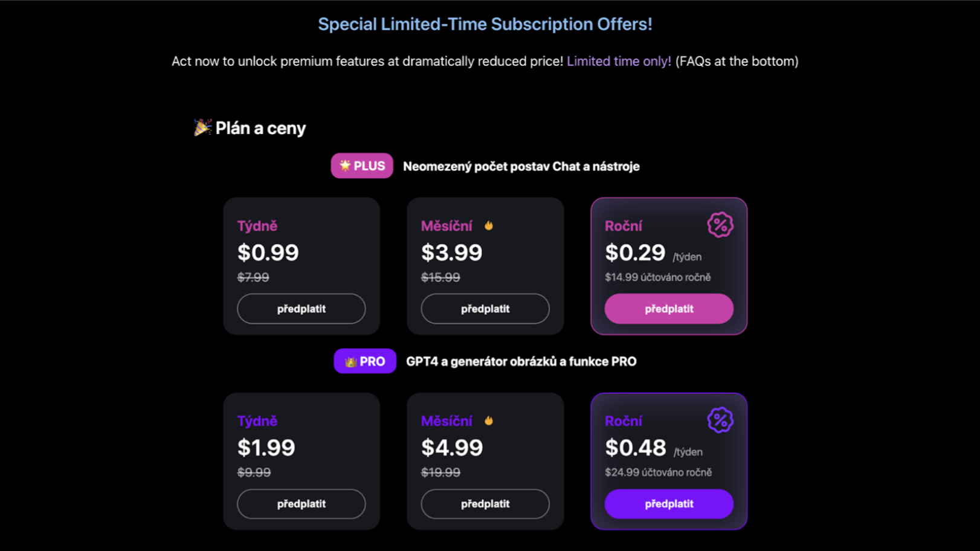The height and width of the screenshot is (551, 980).
Task: Click the flame icon beside PLUS Měsíční
Action: (489, 225)
